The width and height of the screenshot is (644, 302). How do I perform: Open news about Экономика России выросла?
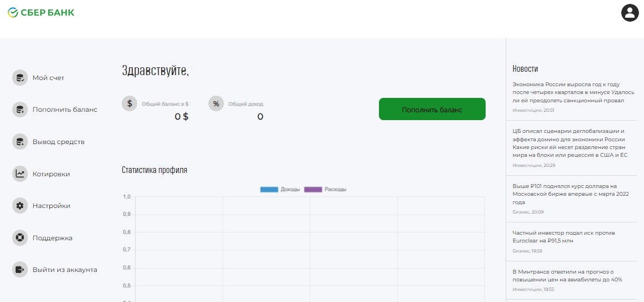point(574,92)
